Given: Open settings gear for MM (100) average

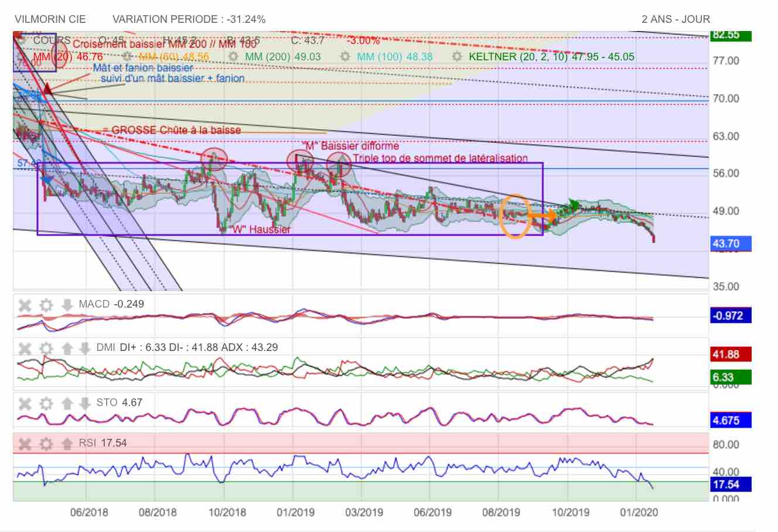Looking at the screenshot, I should pos(345,57).
